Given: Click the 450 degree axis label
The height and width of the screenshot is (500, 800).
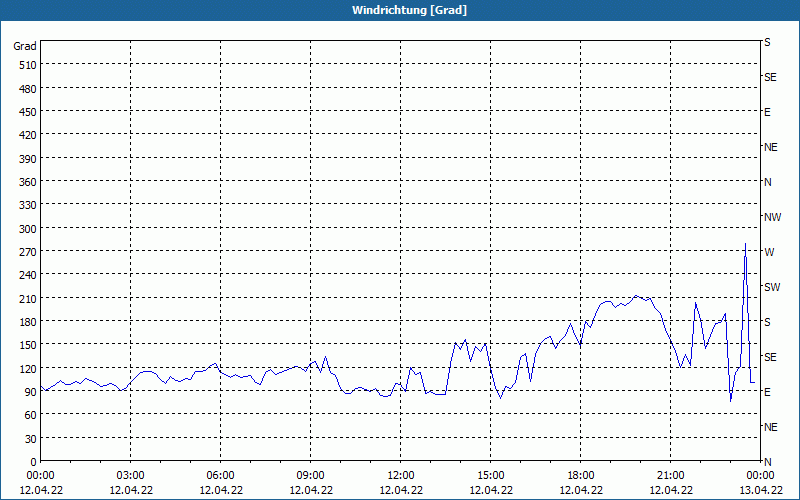Looking at the screenshot, I should click(28, 112).
